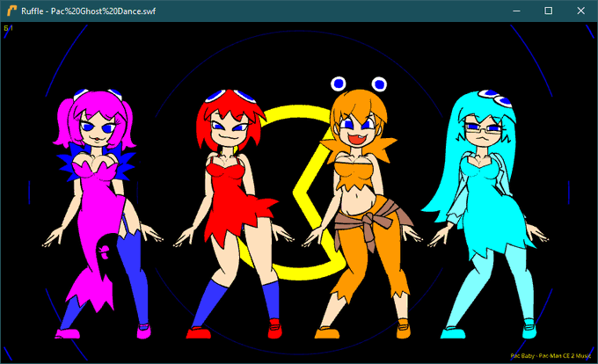Click the orange-haired ghost girl's laughing face
Image resolution: width=598 pixels, height=364 pixels.
point(358,129)
